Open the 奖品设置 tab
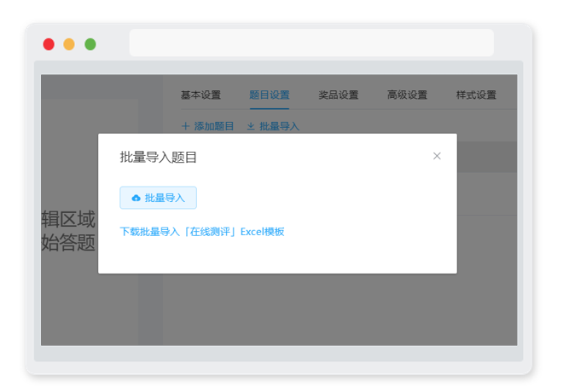Image resolution: width=563 pixels, height=392 pixels. (339, 95)
